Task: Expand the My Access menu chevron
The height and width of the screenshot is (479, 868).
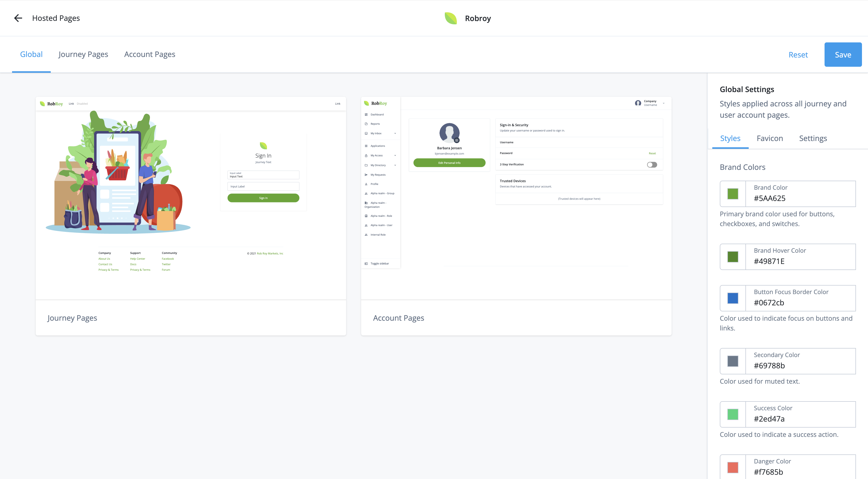Action: [395, 155]
